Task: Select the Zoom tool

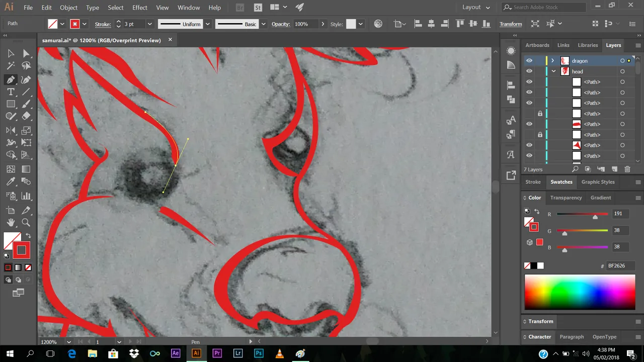Action: 26,223
